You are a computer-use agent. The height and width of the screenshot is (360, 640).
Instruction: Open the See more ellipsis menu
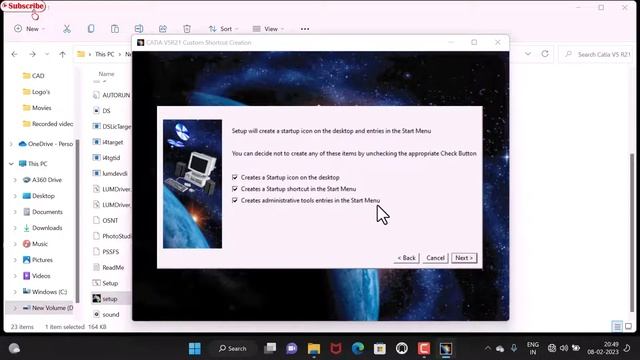[x=305, y=29]
